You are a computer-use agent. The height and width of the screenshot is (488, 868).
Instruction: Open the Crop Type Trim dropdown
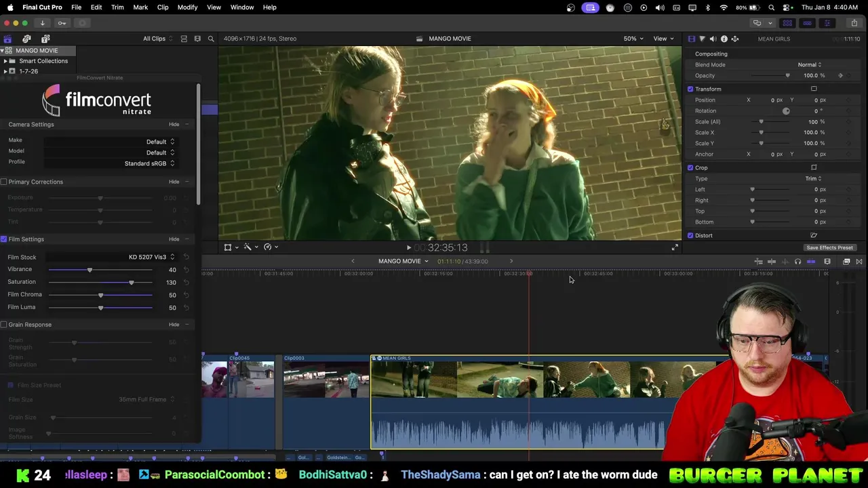coord(813,178)
